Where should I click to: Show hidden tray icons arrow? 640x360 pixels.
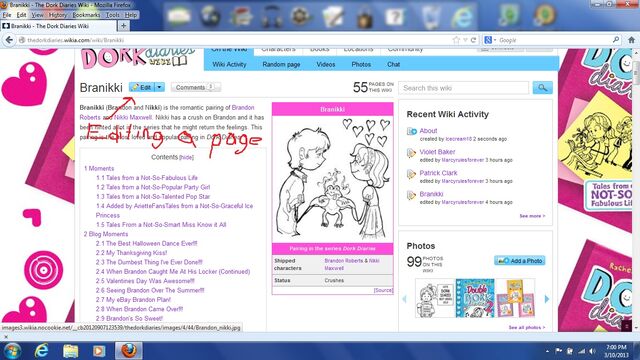(547, 351)
